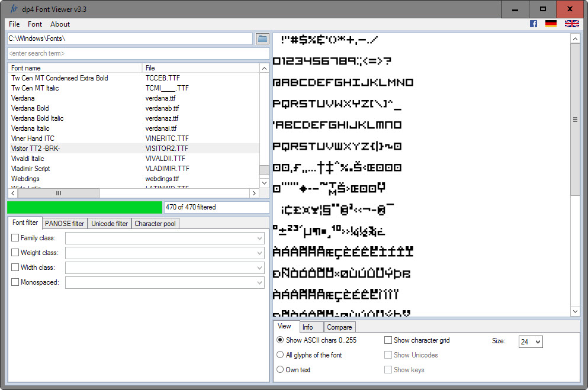Sort by the File column header
This screenshot has height=390, width=588.
tap(201, 68)
